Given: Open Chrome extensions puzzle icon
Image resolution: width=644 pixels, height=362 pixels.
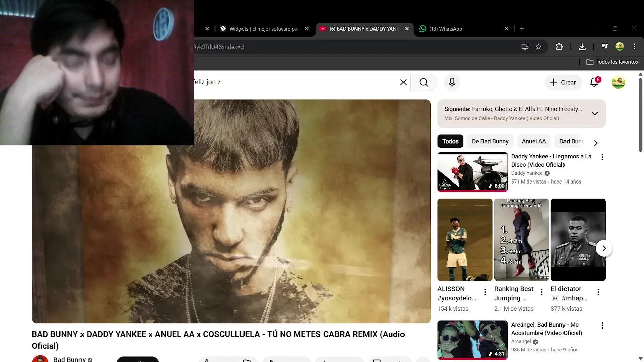Looking at the screenshot, I should (559, 47).
